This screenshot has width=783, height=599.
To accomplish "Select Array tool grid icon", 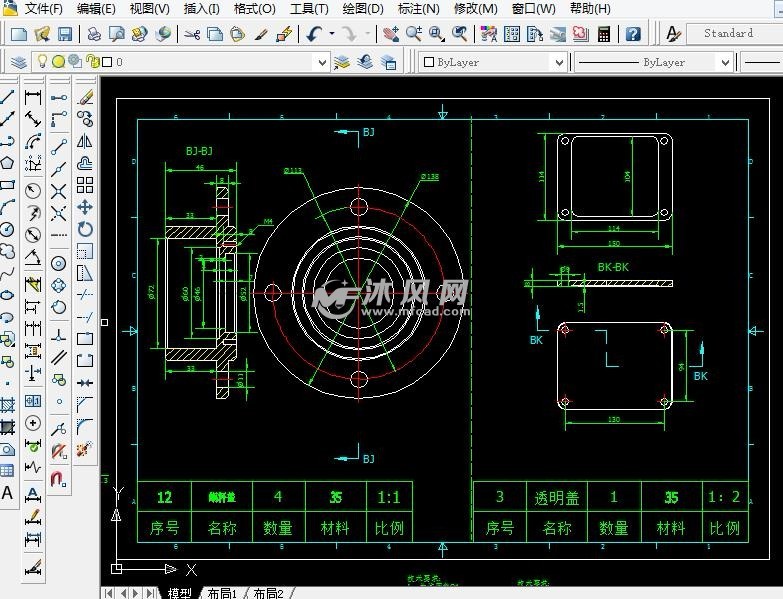I will (85, 185).
